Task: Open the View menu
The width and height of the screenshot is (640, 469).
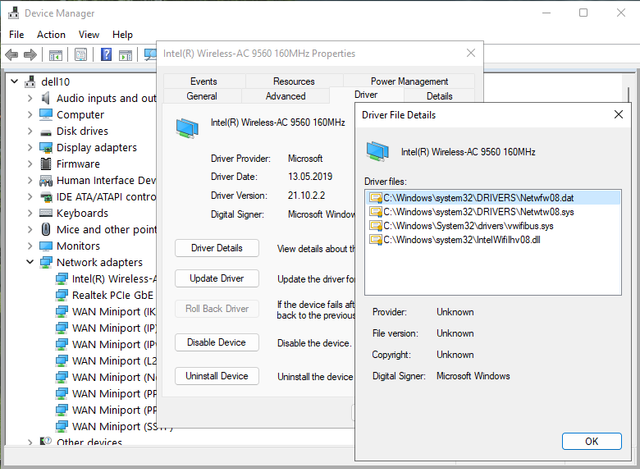Action: point(89,35)
